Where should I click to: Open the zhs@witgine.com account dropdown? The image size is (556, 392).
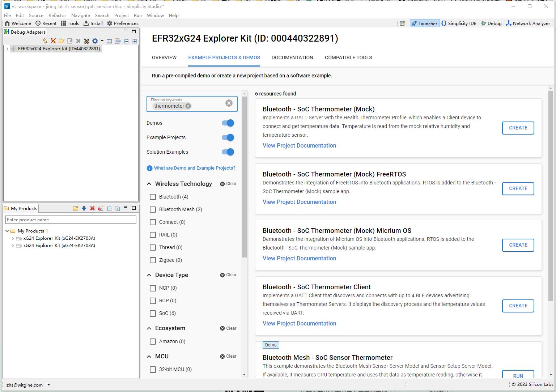pos(48,385)
